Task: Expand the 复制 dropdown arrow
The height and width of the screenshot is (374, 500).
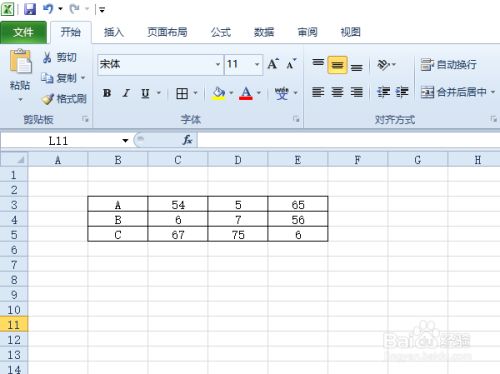Action: tap(83, 78)
